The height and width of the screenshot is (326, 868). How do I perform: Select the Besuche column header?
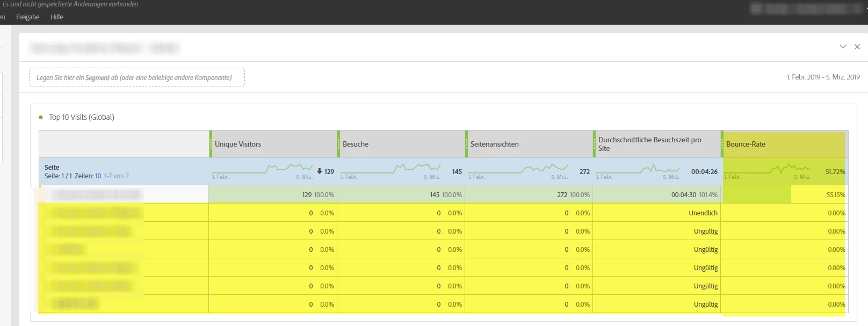pyautogui.click(x=402, y=144)
